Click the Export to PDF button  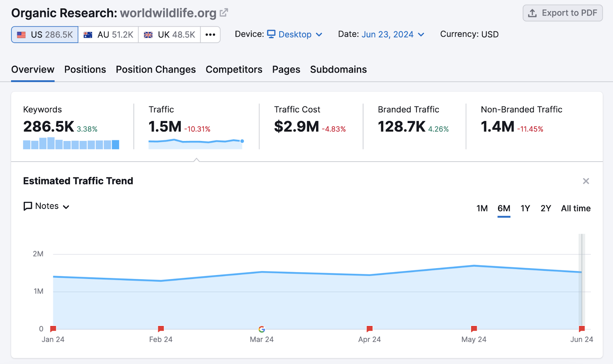(562, 13)
